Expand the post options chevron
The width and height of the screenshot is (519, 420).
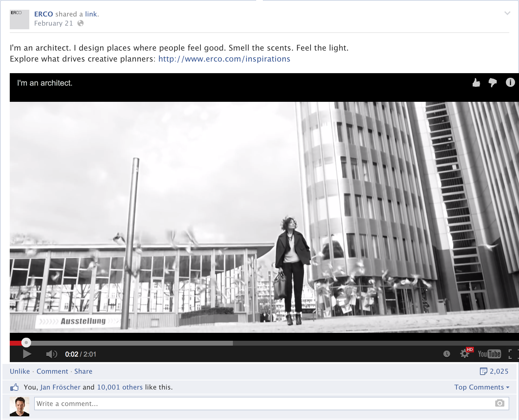coord(507,13)
